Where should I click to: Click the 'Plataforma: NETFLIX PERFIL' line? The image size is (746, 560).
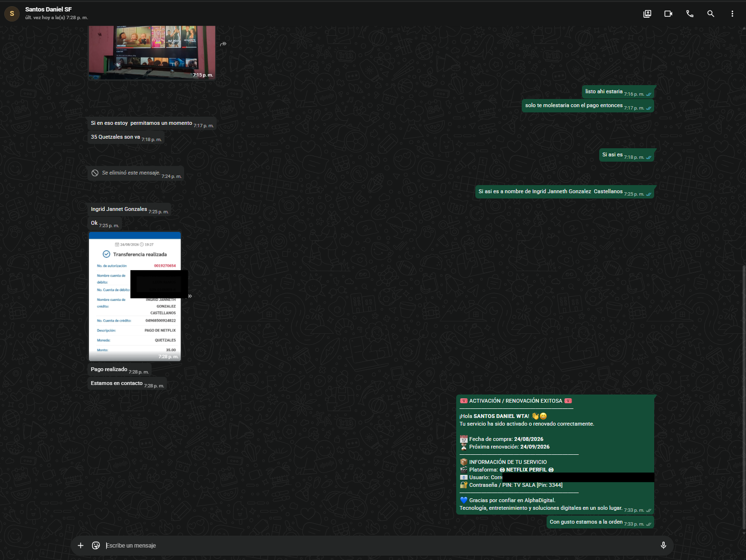(x=507, y=470)
